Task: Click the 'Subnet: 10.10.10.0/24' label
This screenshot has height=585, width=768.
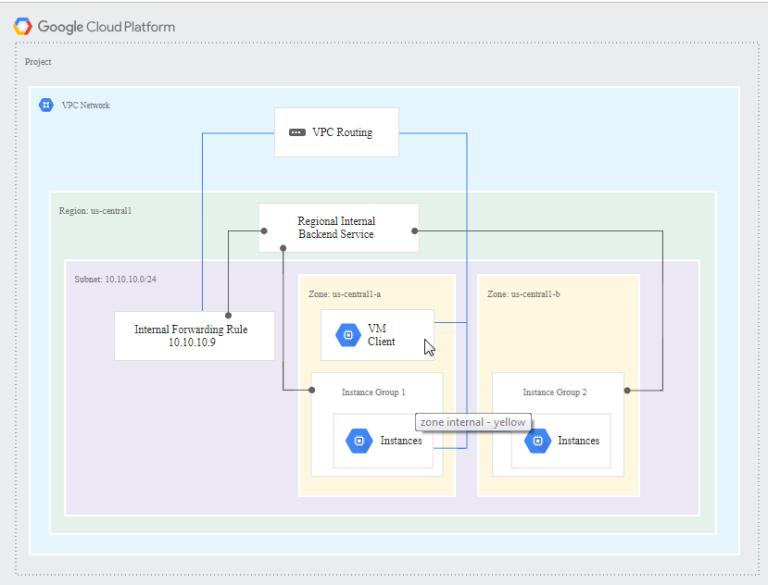Action: tap(116, 279)
